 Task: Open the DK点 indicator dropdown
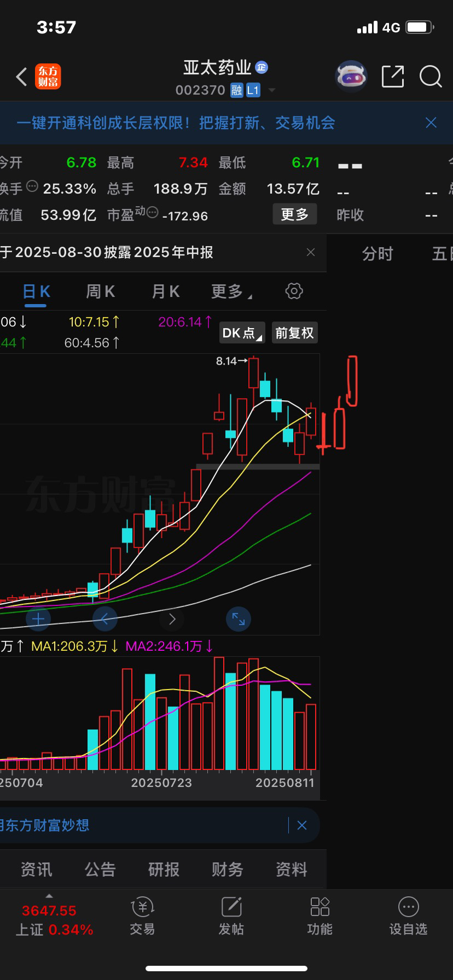click(242, 333)
